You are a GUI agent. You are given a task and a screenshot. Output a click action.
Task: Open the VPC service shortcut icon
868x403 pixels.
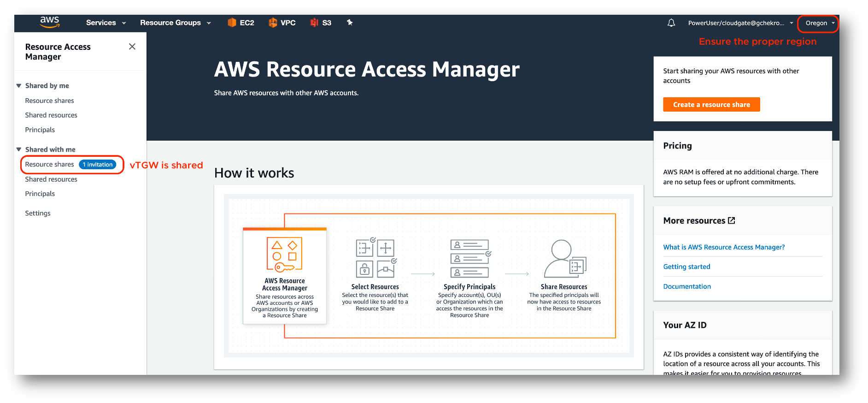tap(273, 23)
